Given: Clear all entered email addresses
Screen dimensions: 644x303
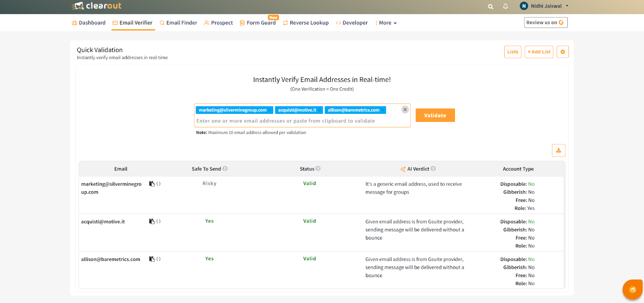Looking at the screenshot, I should click(405, 109).
